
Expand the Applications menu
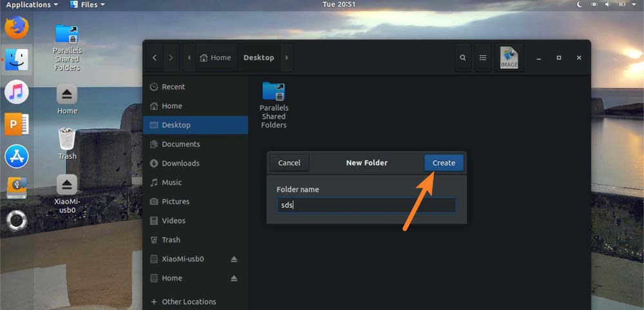32,5
